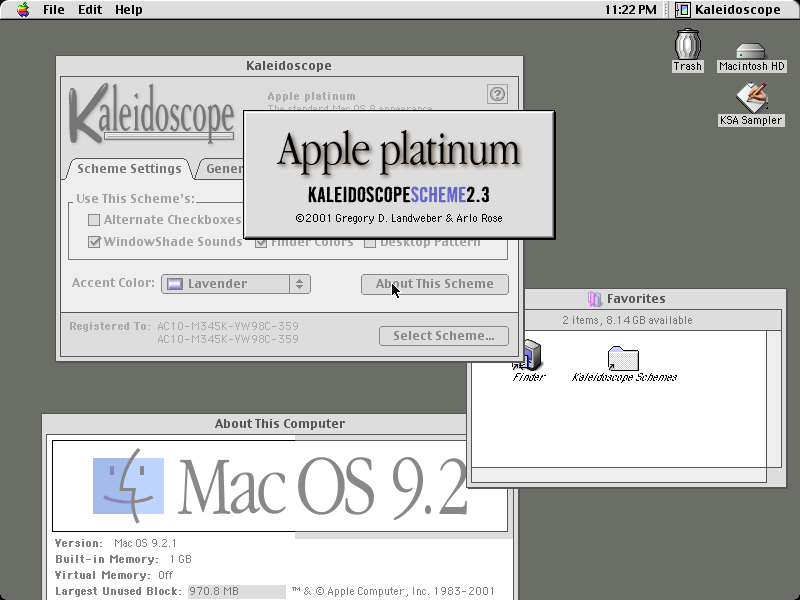The height and width of the screenshot is (600, 800).
Task: Click the 11:22 PM menu bar clock
Action: pyautogui.click(x=631, y=10)
